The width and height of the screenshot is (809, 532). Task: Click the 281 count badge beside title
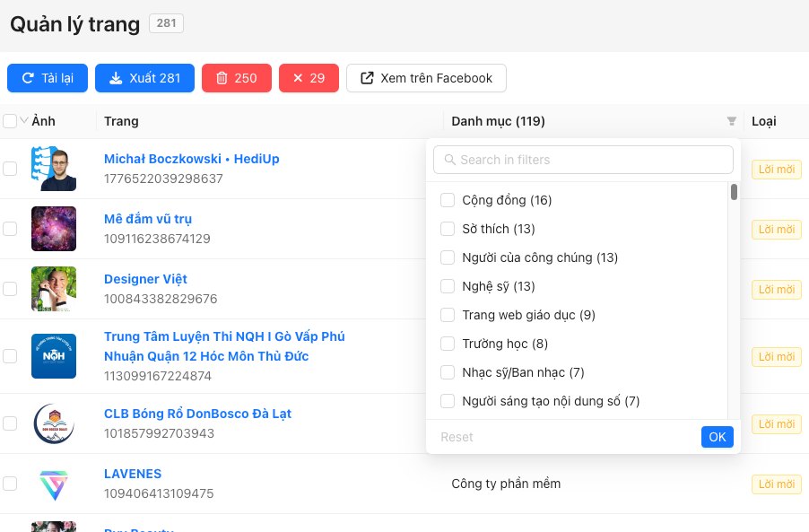coord(166,23)
